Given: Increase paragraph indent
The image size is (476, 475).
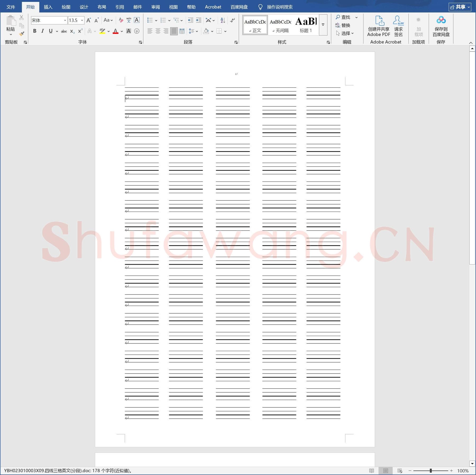Looking at the screenshot, I should click(199, 20).
